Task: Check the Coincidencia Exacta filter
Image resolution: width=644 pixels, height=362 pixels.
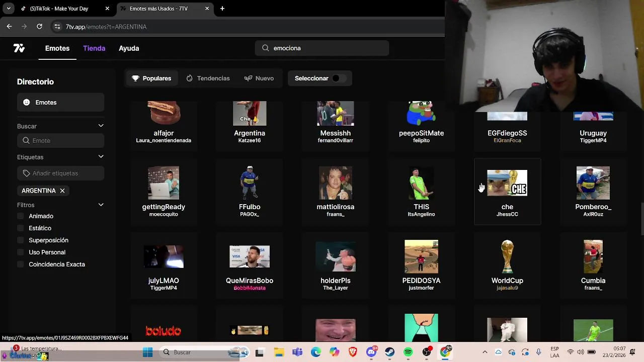Action: [x=21, y=264]
